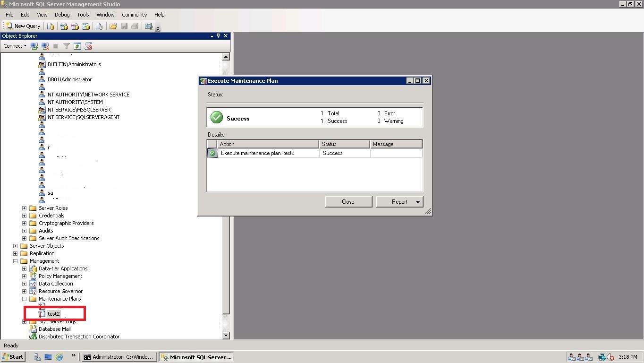Image resolution: width=644 pixels, height=363 pixels.
Task: Open the Window menu
Action: (x=105, y=15)
